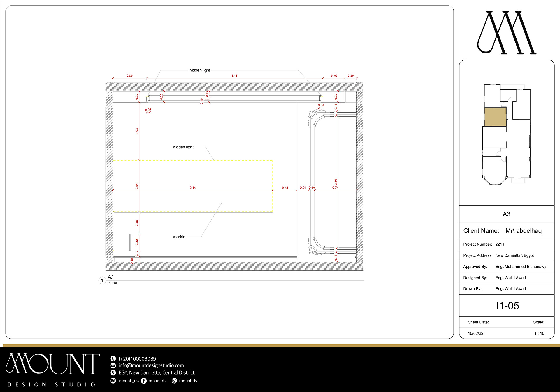Click the top 'hidden light' label
The width and height of the screenshot is (560, 392).
point(199,70)
